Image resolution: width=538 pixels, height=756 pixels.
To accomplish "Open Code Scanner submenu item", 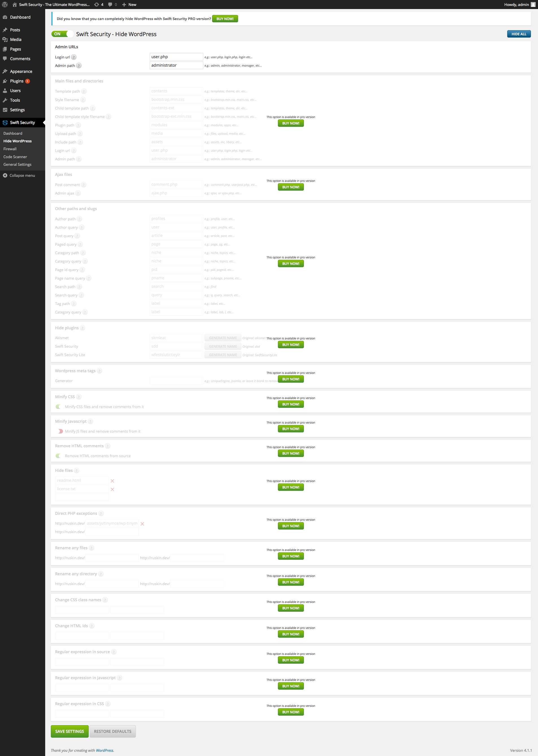I will pyautogui.click(x=15, y=157).
